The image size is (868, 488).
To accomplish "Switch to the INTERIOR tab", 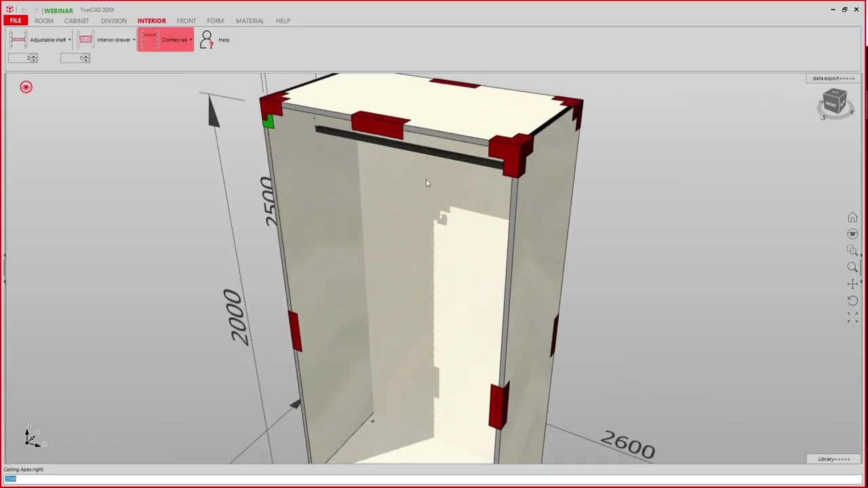I will pyautogui.click(x=152, y=21).
